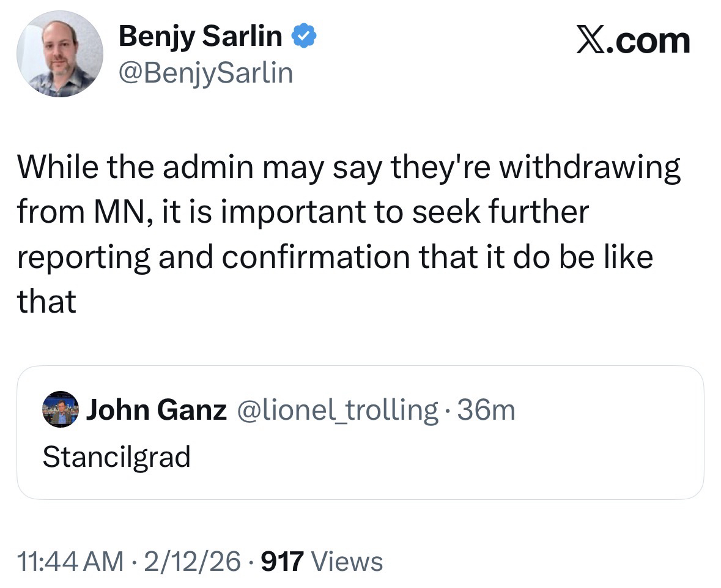Screen dimensions: 721x588
Task: Click the Views label
Action: click(x=347, y=562)
